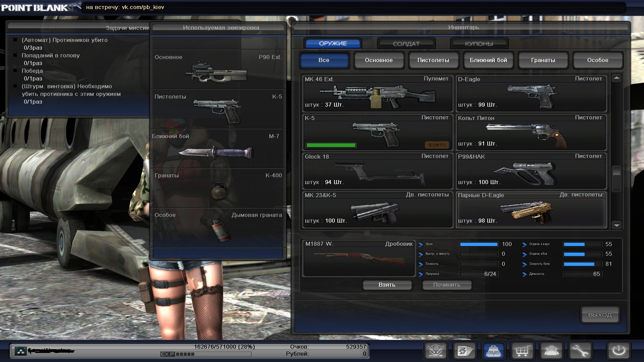Viewport: 644px width, 362px height.
Task: Filter inventory by Пистолеты
Action: coord(433,60)
